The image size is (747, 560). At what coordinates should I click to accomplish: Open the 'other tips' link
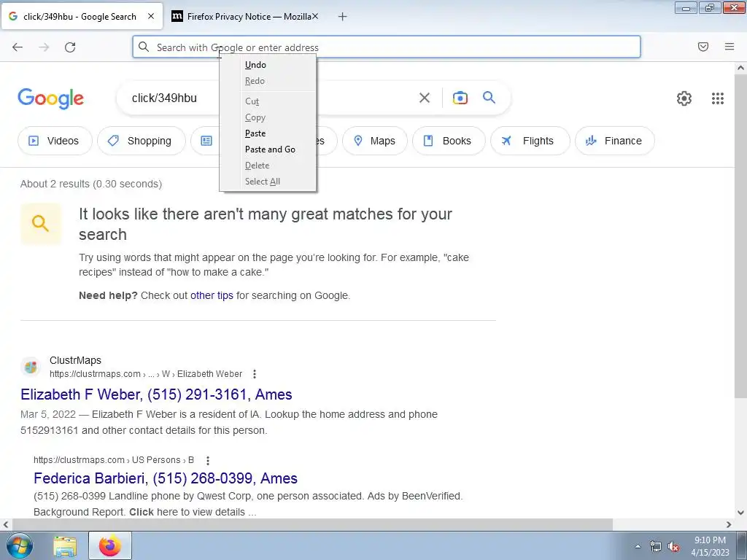[212, 296]
